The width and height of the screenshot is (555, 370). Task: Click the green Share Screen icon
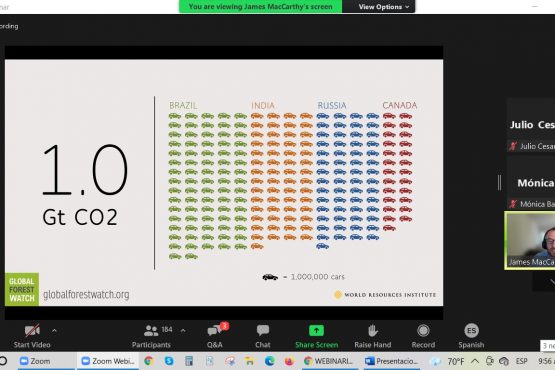(x=316, y=331)
